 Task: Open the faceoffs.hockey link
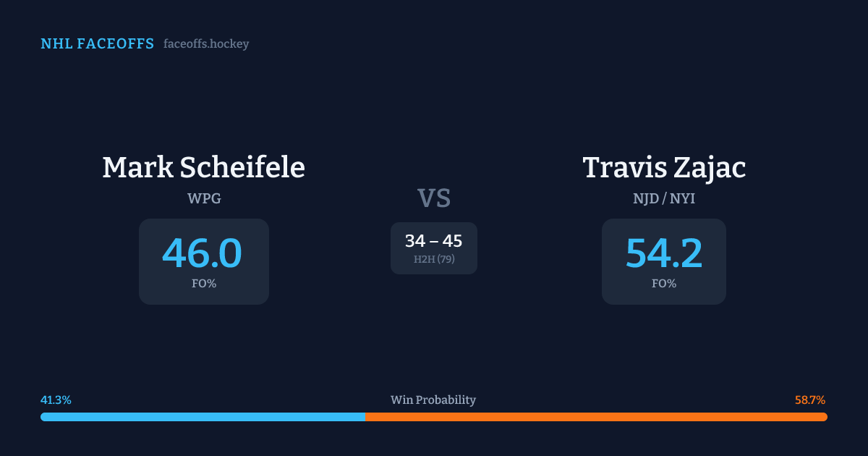pyautogui.click(x=206, y=44)
